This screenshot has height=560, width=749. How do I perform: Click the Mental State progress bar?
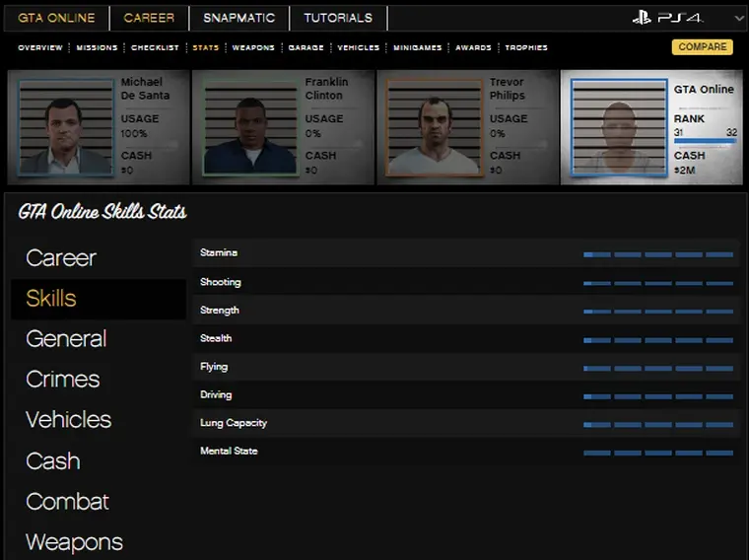(x=657, y=453)
